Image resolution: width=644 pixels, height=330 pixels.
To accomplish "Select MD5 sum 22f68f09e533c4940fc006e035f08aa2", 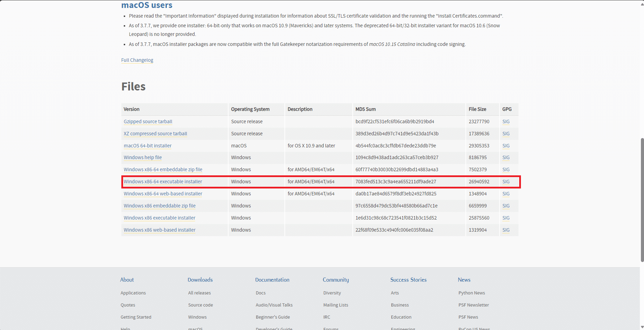I will (394, 230).
